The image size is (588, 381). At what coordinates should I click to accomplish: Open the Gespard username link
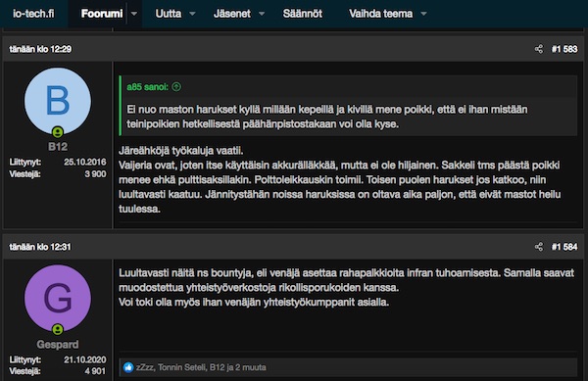[58, 345]
